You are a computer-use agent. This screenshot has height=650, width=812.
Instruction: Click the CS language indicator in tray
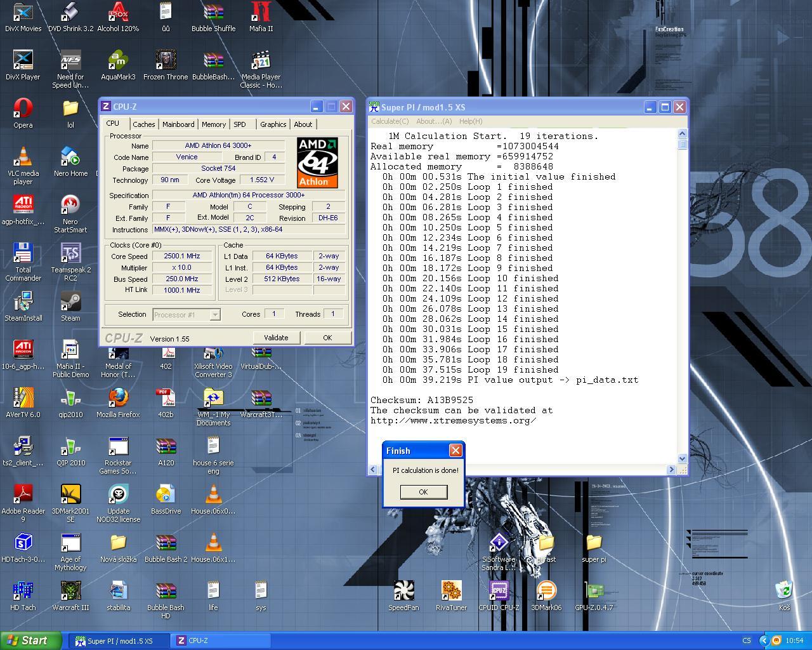(x=747, y=640)
